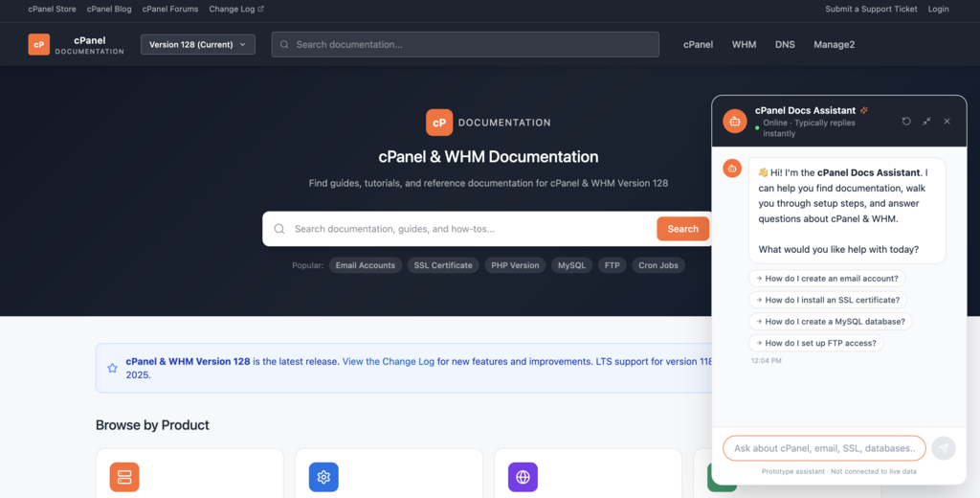The image size is (980, 498).
Task: Choose the Cron Jobs popular tag
Action: (x=657, y=265)
